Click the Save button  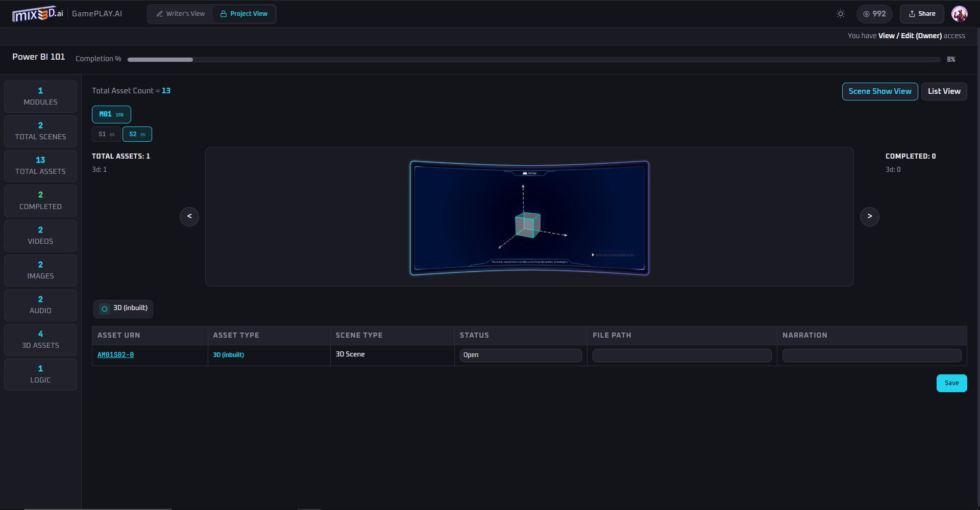coord(951,383)
